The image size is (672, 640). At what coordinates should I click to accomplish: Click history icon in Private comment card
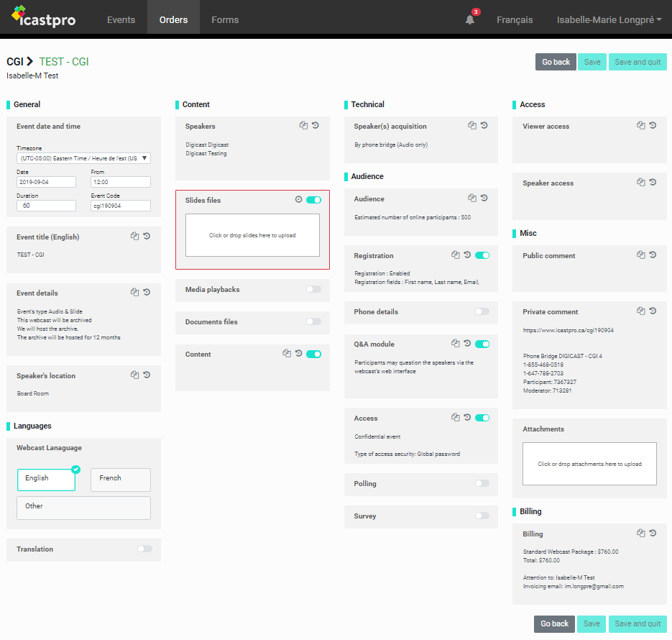(653, 311)
